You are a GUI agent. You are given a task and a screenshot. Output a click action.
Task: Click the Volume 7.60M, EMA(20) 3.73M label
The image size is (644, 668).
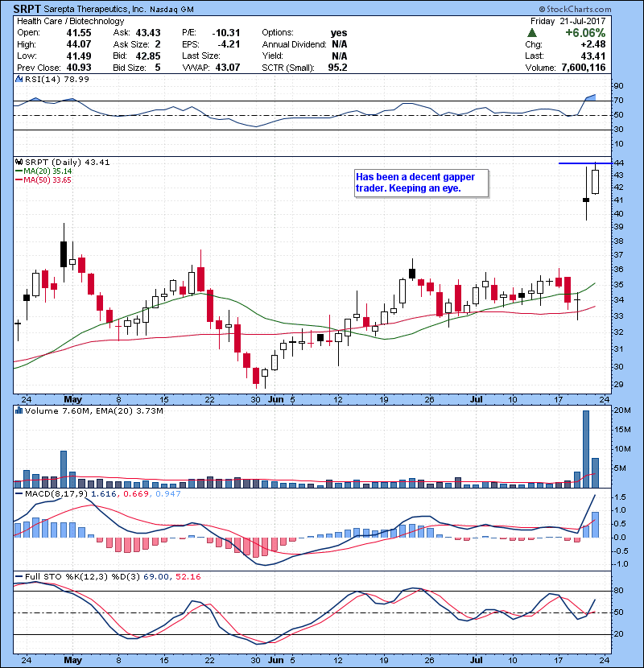[x=93, y=410]
